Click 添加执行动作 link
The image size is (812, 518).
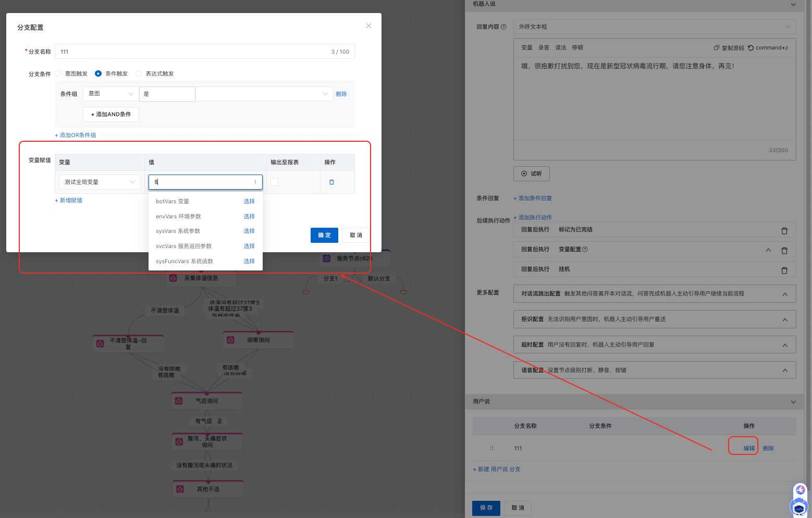[x=533, y=218]
